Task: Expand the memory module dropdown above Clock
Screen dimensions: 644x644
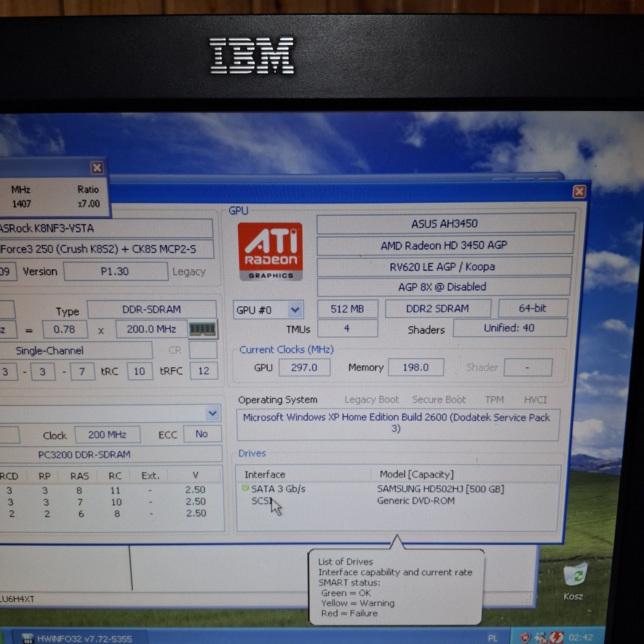Action: [x=212, y=413]
